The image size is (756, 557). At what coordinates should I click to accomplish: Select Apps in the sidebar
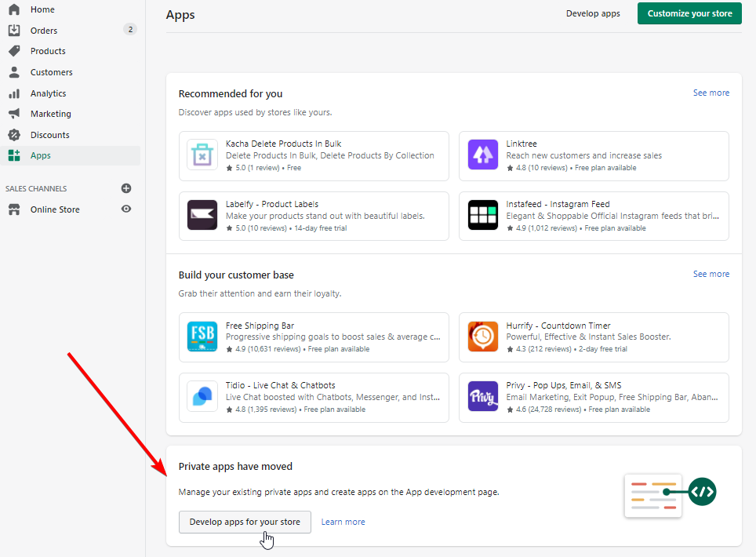pos(41,156)
